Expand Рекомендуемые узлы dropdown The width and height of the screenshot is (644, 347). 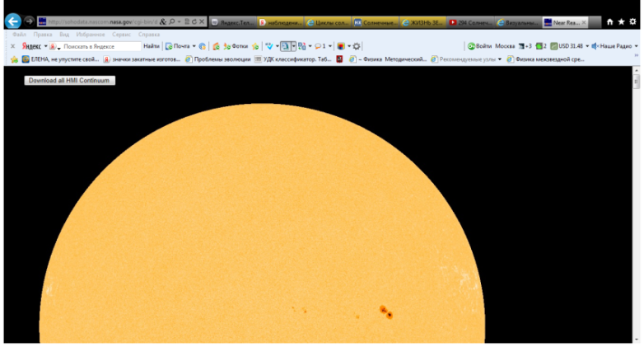point(500,59)
